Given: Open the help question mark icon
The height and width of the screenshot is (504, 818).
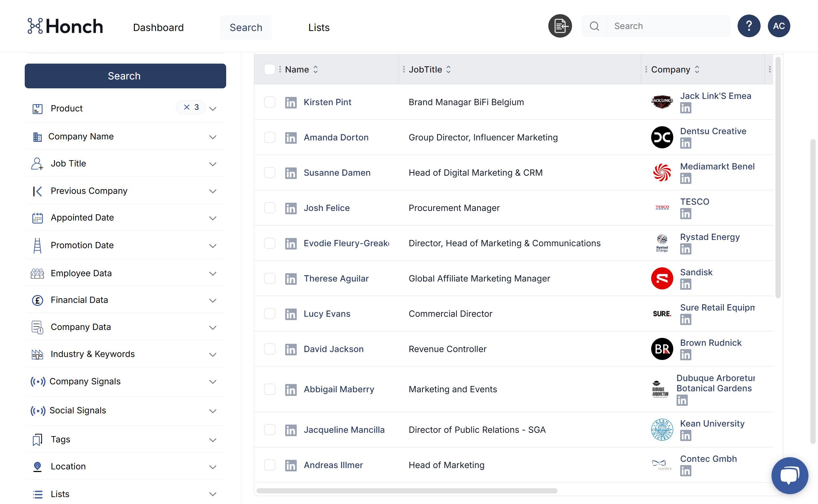Looking at the screenshot, I should click(x=749, y=26).
